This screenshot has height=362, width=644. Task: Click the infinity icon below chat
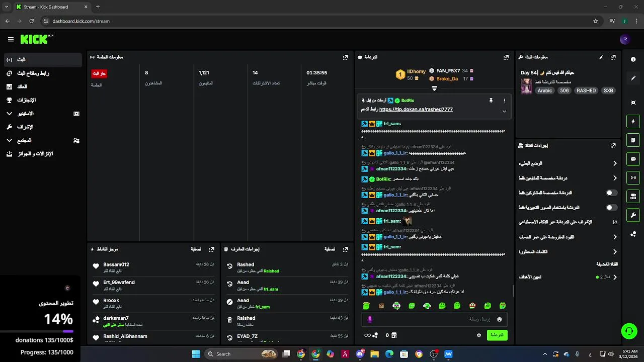point(367,335)
